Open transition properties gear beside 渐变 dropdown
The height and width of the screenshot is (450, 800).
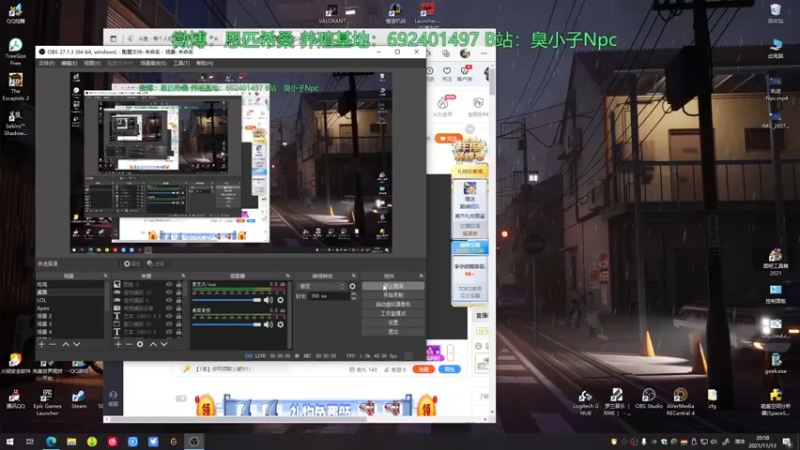coord(352,286)
